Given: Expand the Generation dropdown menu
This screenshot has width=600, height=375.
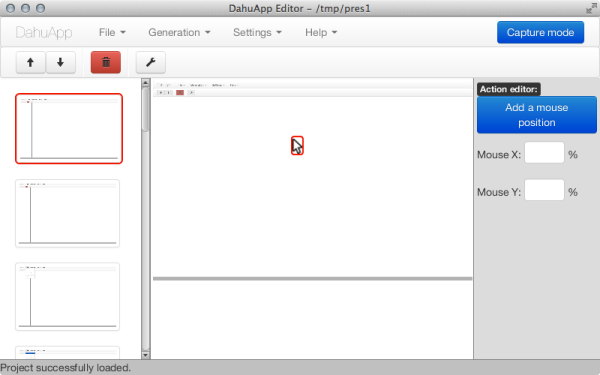Looking at the screenshot, I should 179,33.
